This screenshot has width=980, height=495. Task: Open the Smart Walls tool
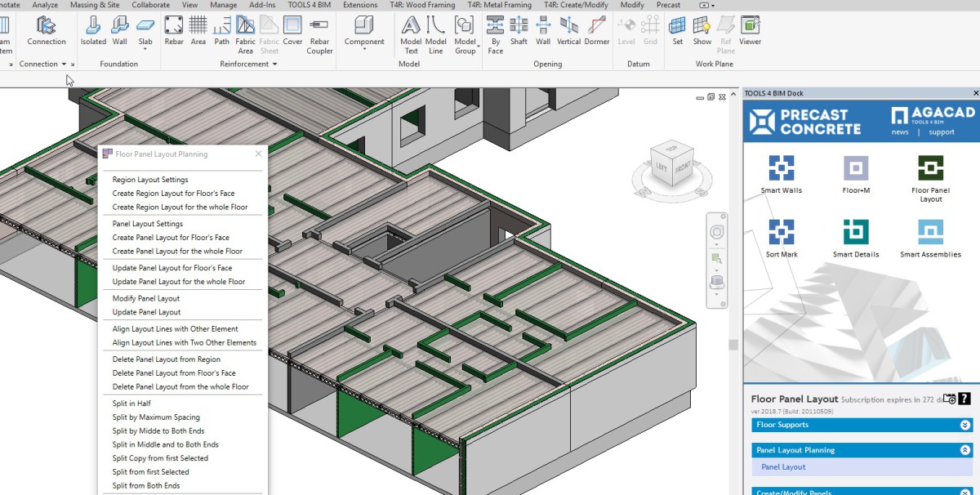[782, 175]
